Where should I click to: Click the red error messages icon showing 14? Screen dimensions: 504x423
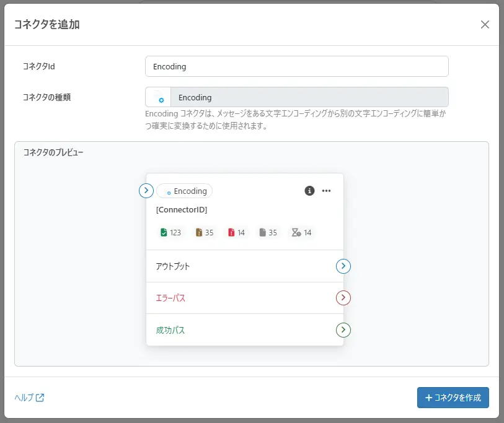[x=231, y=232]
